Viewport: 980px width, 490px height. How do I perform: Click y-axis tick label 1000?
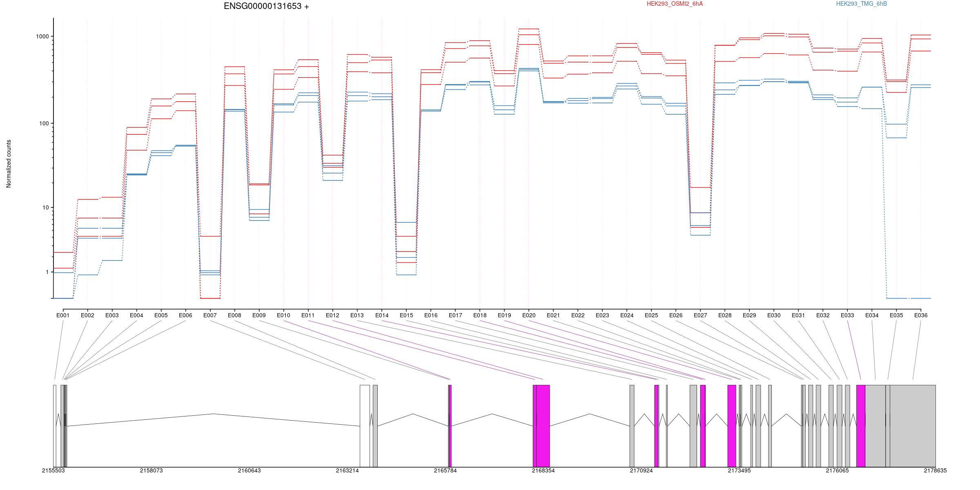[43, 36]
